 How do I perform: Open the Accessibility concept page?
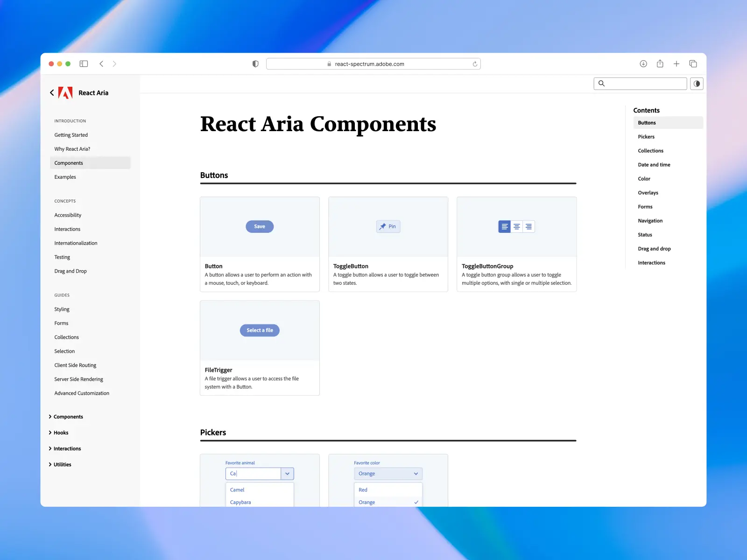click(68, 215)
